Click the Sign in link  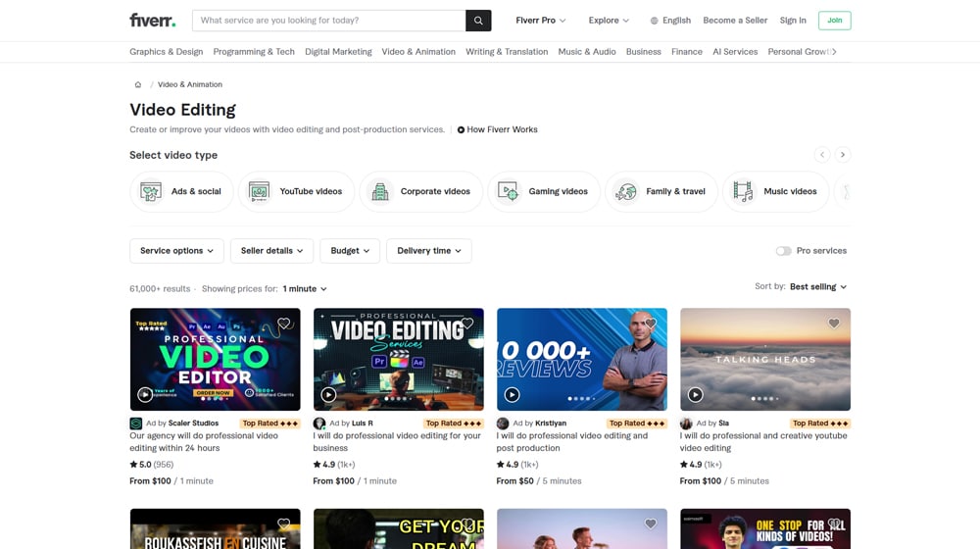point(793,21)
